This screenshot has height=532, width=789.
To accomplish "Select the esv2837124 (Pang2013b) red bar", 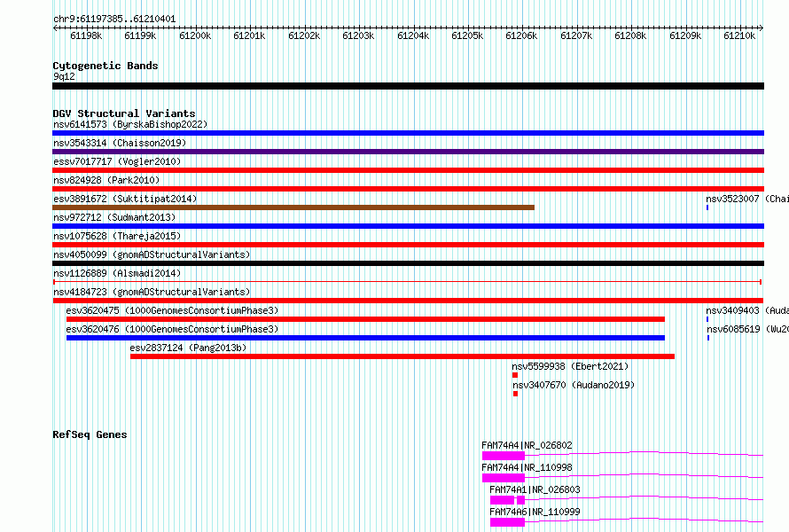I will [x=402, y=356].
